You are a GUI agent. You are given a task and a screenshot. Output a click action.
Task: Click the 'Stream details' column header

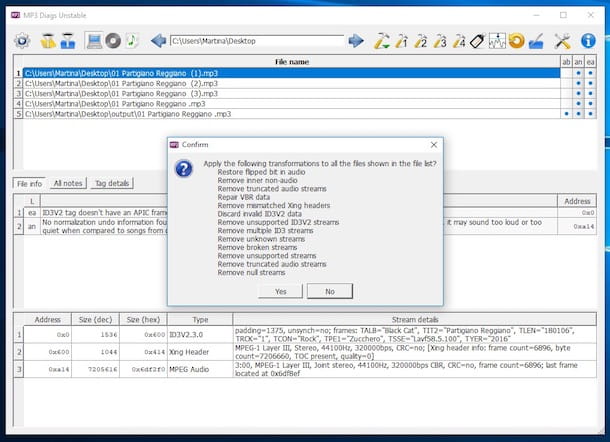(415, 319)
